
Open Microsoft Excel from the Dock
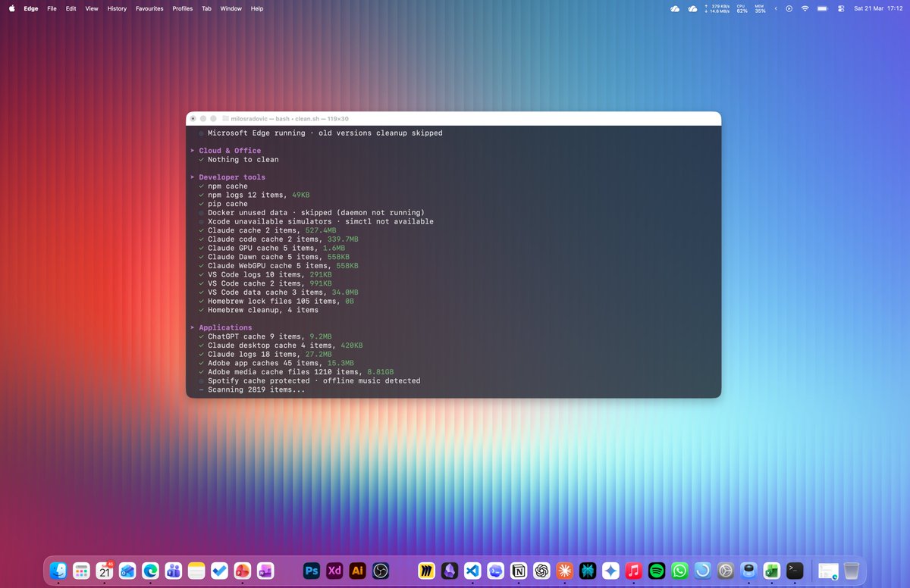tap(771, 571)
